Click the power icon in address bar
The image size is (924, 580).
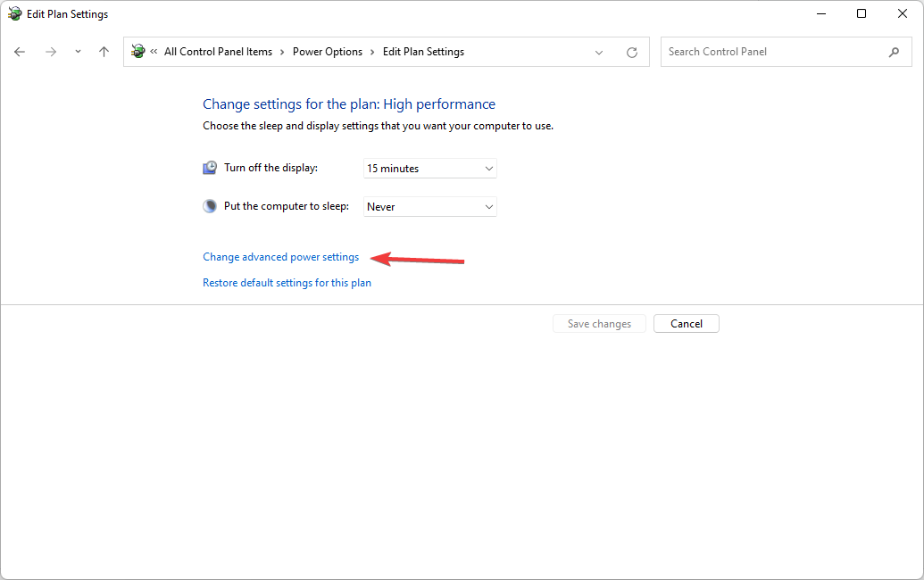(138, 52)
